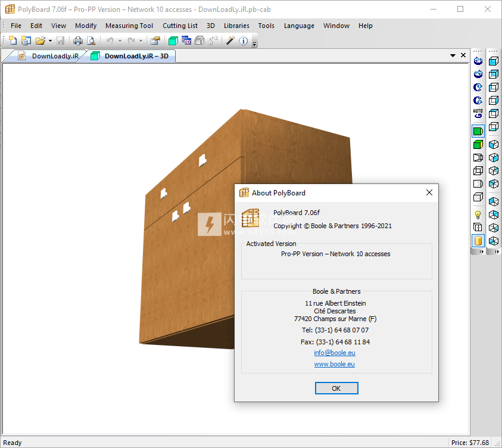Open the cabinet properties toolbar icon

pos(155,41)
